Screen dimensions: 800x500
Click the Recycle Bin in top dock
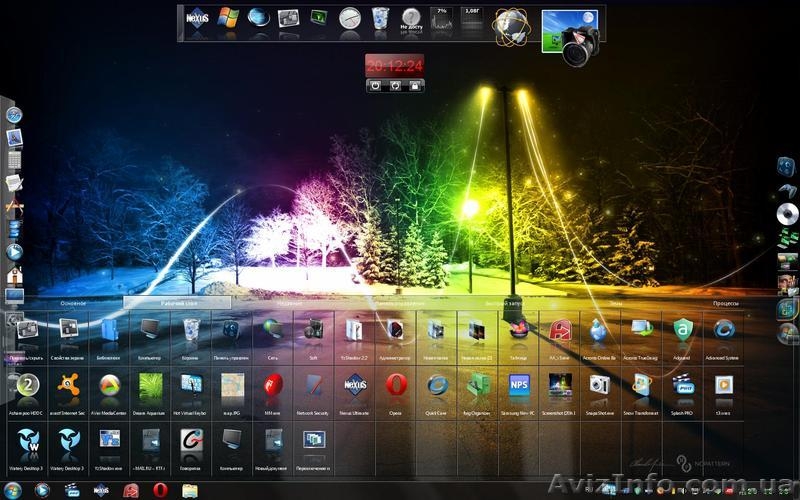pos(380,18)
